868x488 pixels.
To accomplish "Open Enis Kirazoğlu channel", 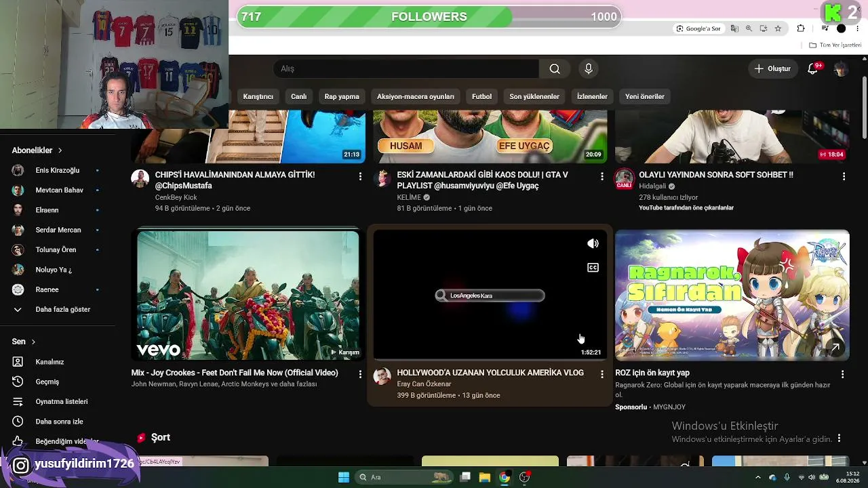I will [58, 171].
